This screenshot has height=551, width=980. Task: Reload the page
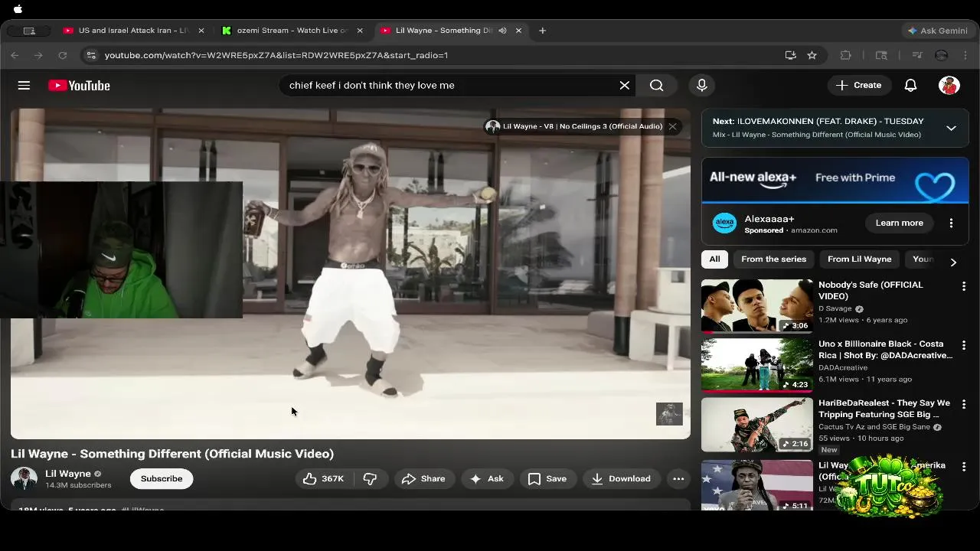point(63,55)
